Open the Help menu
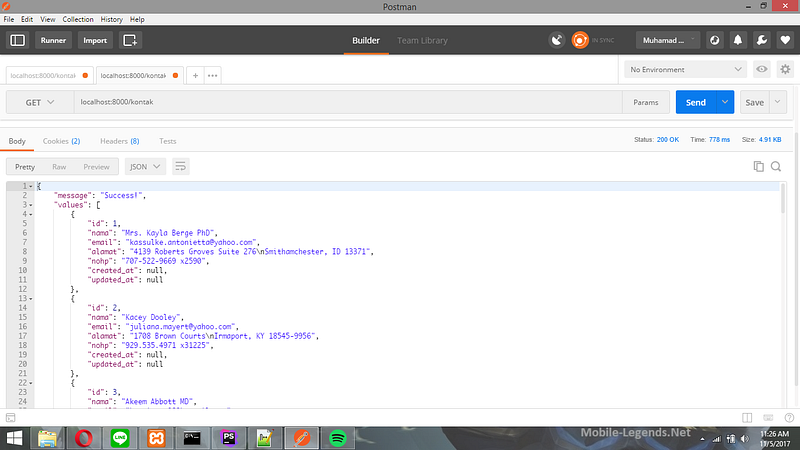The width and height of the screenshot is (800, 450). 137,19
